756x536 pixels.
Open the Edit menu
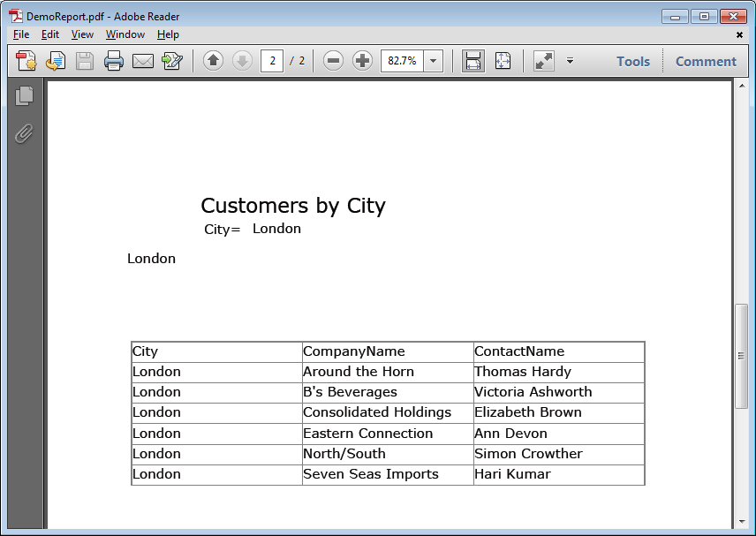point(50,34)
